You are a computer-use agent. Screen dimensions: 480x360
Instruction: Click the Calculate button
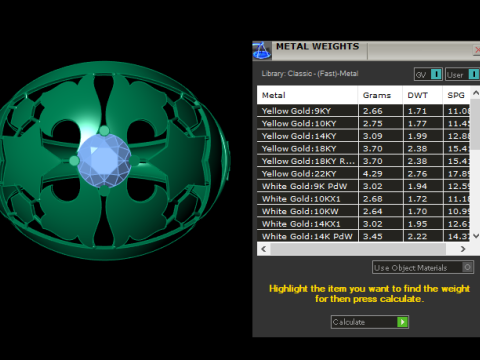(370, 322)
